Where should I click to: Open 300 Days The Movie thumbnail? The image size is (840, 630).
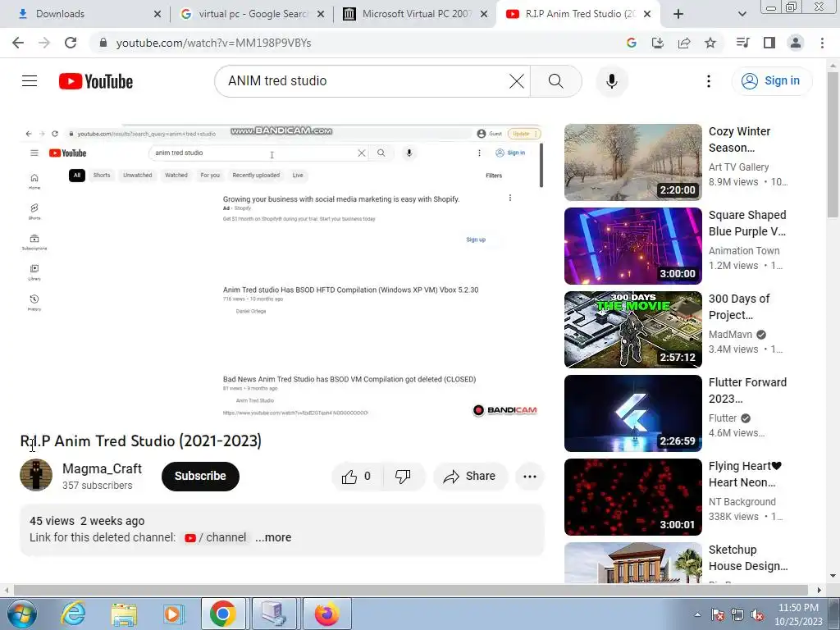click(x=633, y=330)
